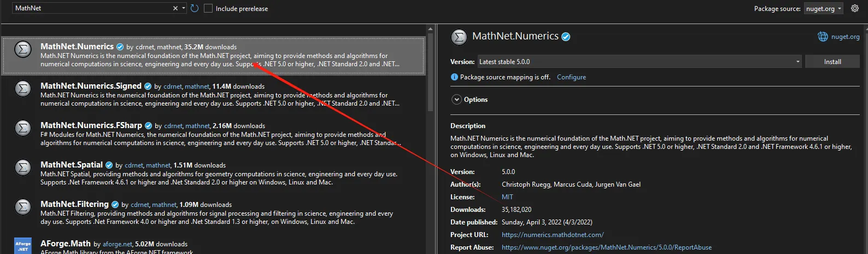Expand the Options section
The width and height of the screenshot is (868, 254).
click(457, 100)
